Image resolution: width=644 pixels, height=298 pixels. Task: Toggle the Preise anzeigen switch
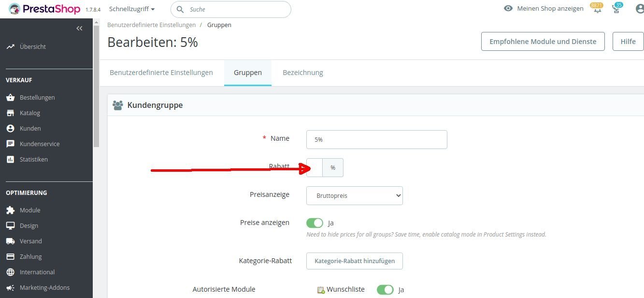coord(315,223)
